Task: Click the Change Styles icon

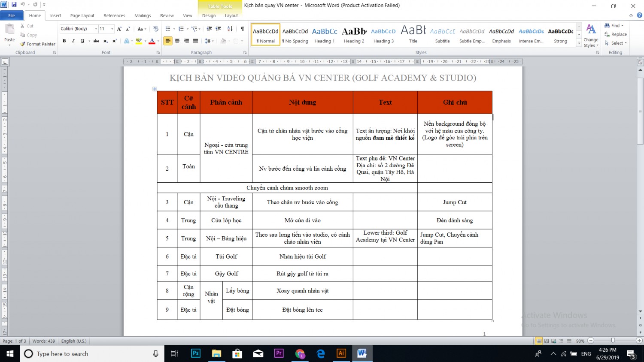Action: pos(591,36)
